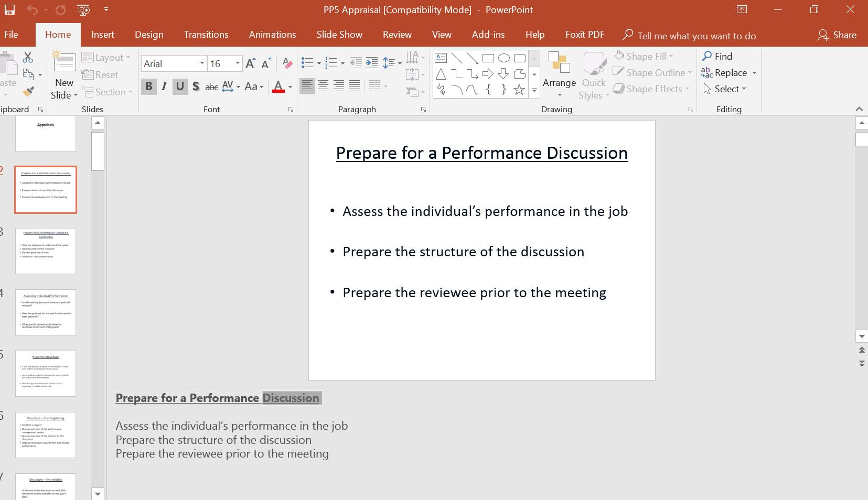Clear all formatting eraser icon

(287, 63)
